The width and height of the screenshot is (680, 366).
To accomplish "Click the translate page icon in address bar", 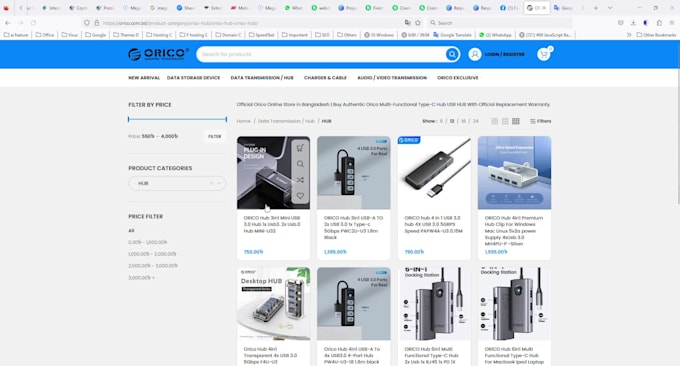I will (x=407, y=23).
